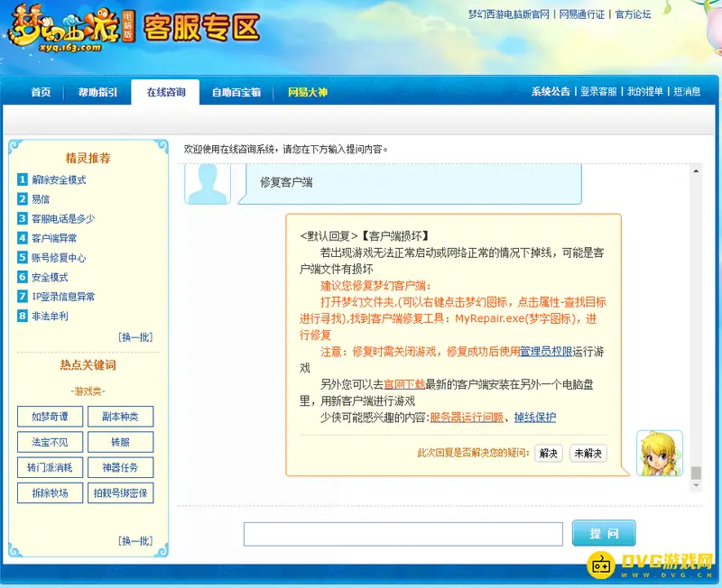Click the 拆除牧场 keyword button
Screen dimensions: 722x588
51,492
